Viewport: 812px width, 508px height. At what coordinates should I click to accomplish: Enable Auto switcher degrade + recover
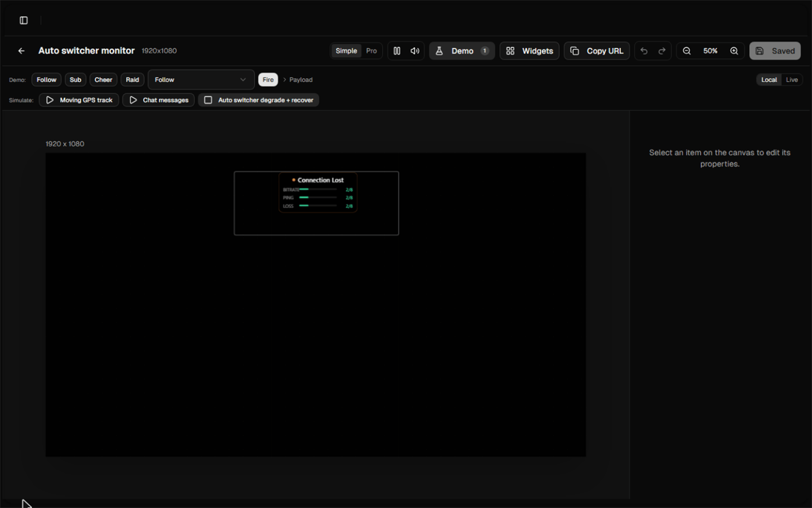pyautogui.click(x=258, y=100)
